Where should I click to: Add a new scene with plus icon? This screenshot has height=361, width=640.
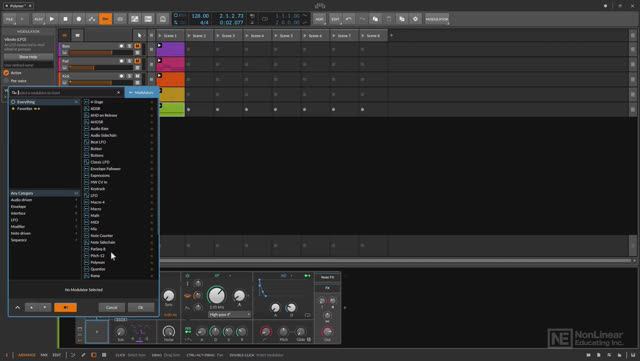click(391, 35)
